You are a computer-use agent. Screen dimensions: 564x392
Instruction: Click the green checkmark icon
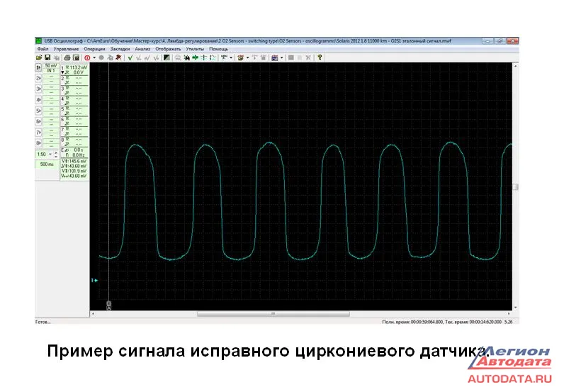(x=130, y=57)
